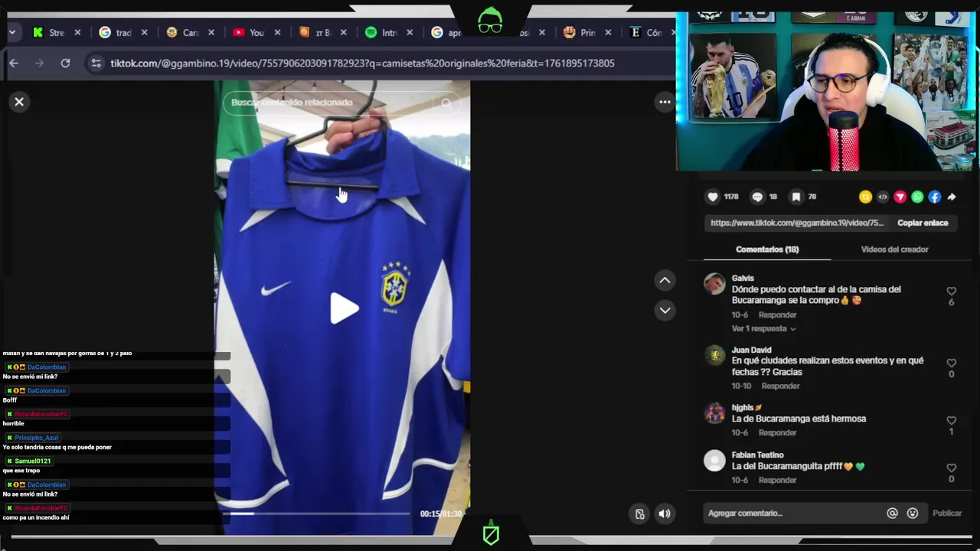Share the video to WhatsApp

coord(917,197)
